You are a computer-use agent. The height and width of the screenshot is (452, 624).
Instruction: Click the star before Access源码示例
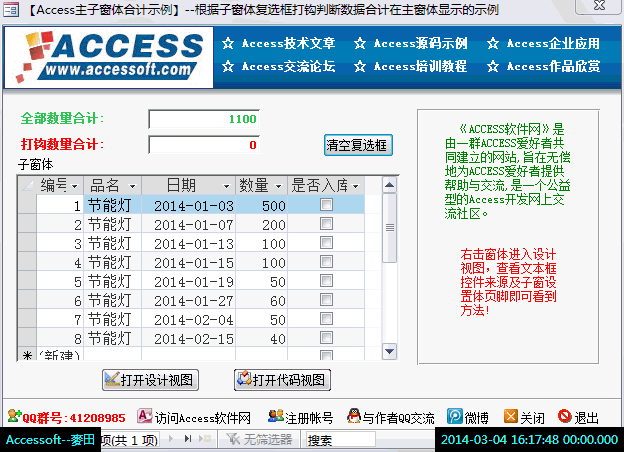(x=360, y=43)
